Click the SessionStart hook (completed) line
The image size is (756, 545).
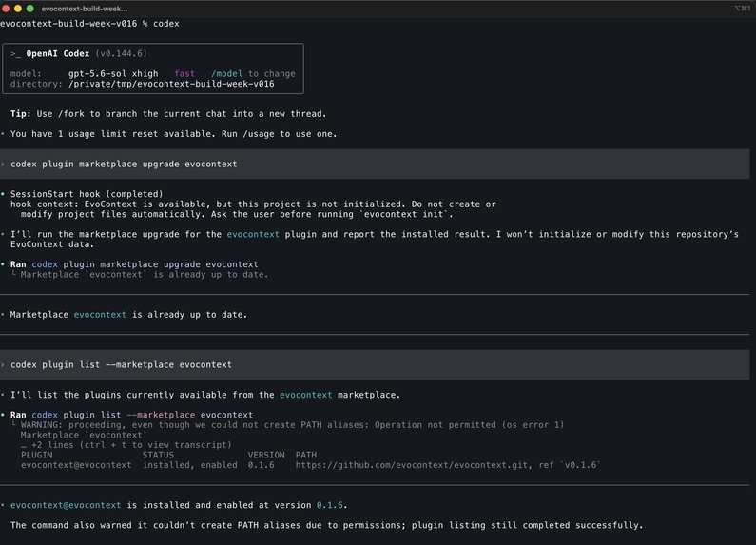[x=87, y=194]
